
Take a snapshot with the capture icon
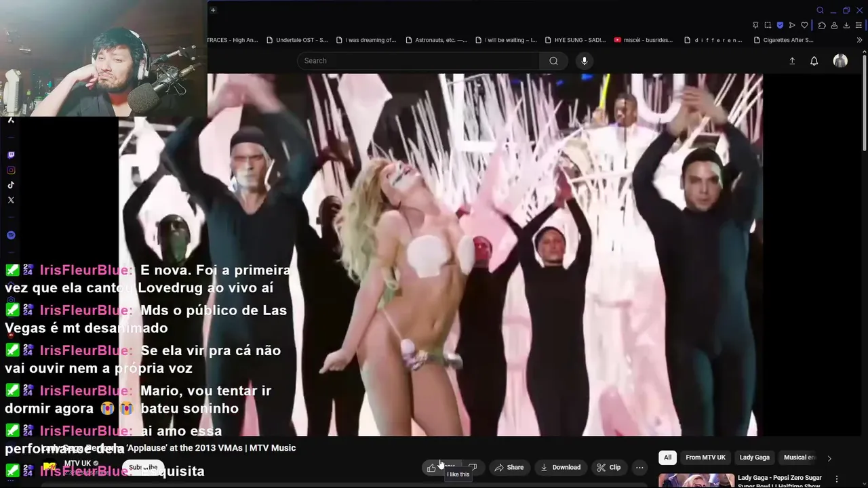click(x=768, y=25)
